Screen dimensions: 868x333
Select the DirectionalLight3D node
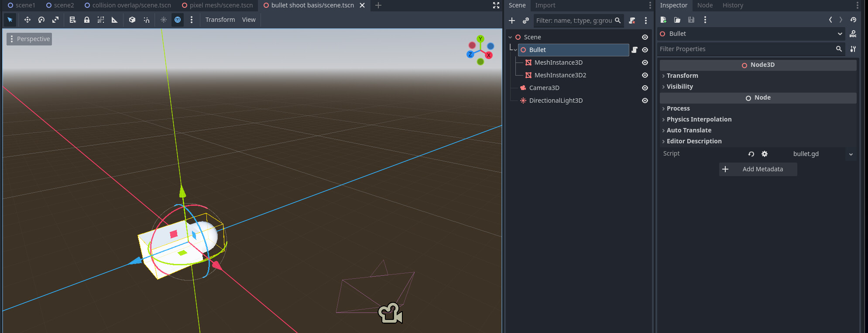(556, 101)
